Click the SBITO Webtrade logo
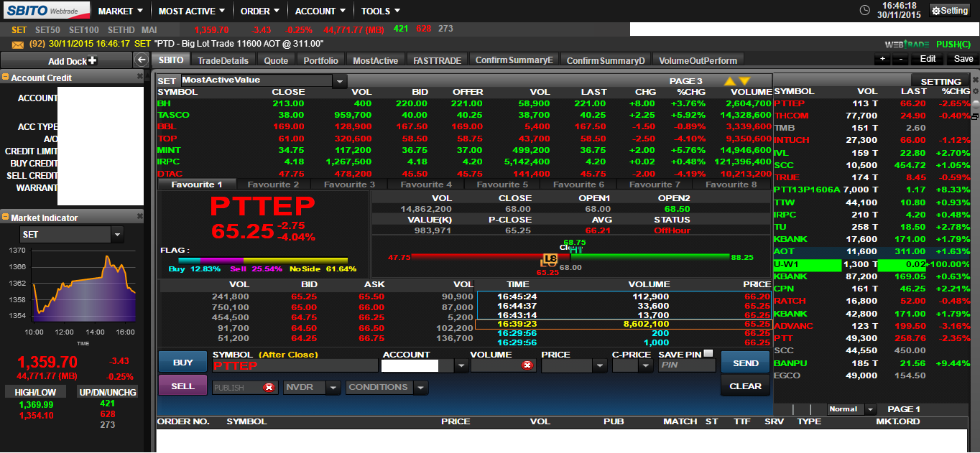The image size is (980, 453). pyautogui.click(x=45, y=10)
